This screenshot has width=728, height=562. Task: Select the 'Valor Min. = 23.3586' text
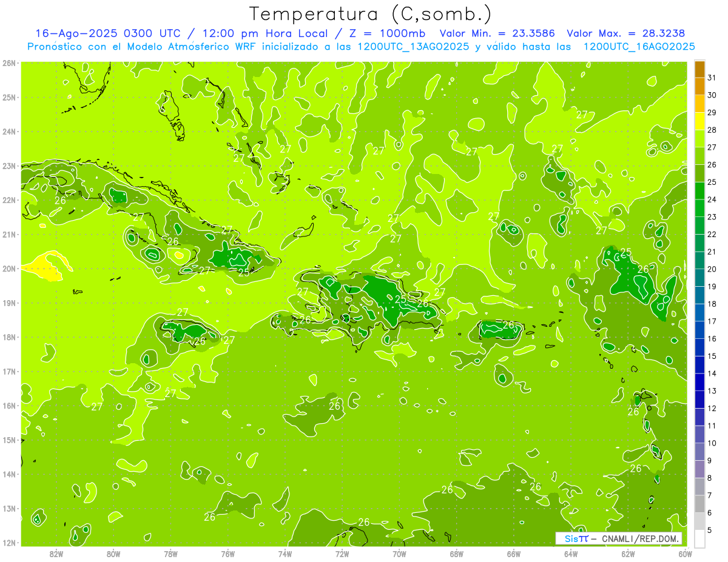tap(497, 33)
